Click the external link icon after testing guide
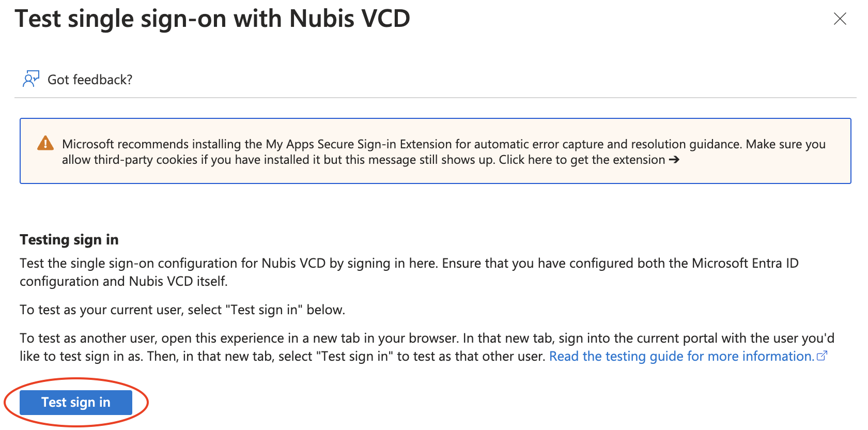Screen dimensions: 868x430 click(x=822, y=356)
